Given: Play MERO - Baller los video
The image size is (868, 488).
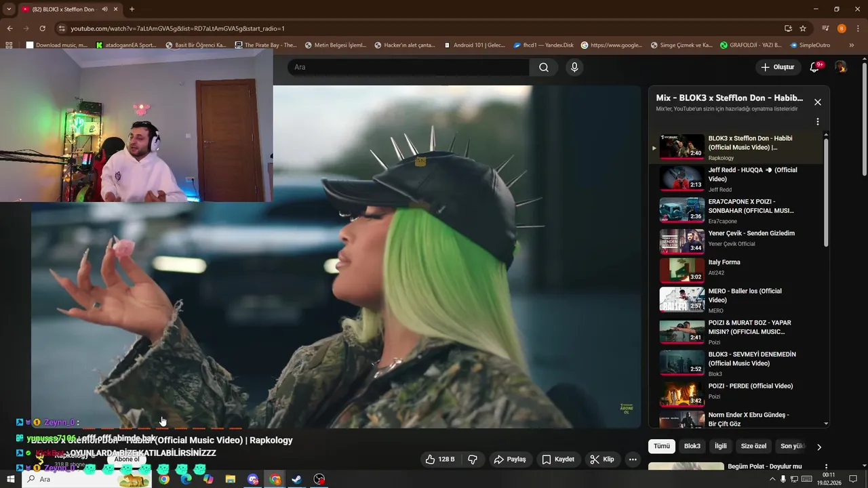Looking at the screenshot, I should (738, 300).
